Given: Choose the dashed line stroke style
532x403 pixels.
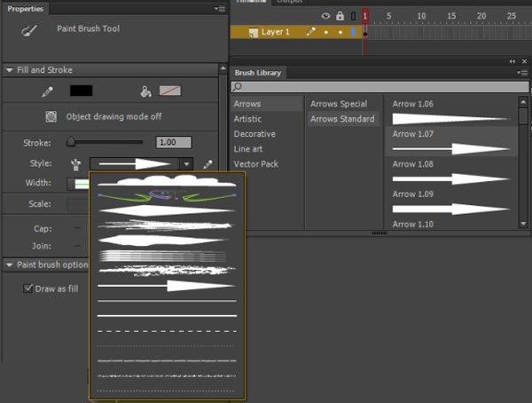Looking at the screenshot, I should click(167, 331).
